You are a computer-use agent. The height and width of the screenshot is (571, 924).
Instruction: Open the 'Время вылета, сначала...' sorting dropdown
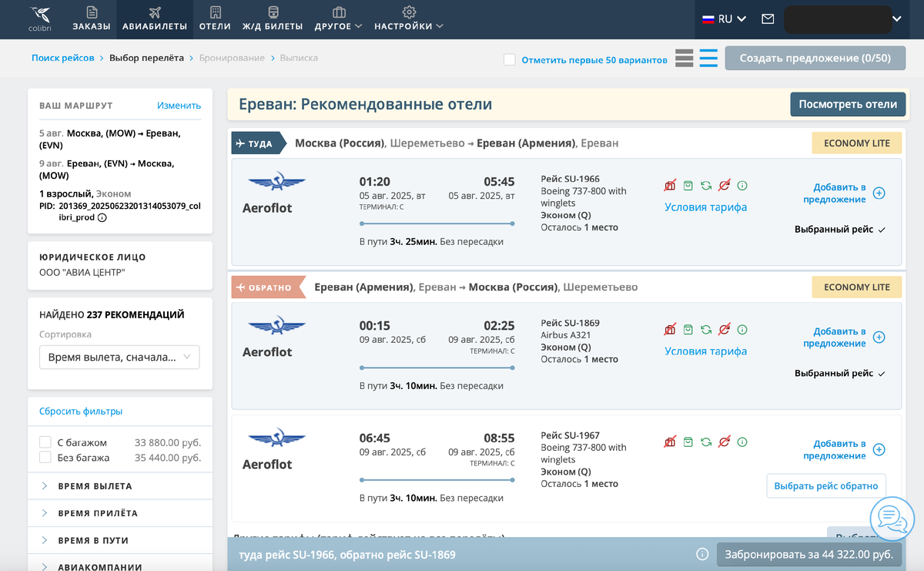point(119,357)
